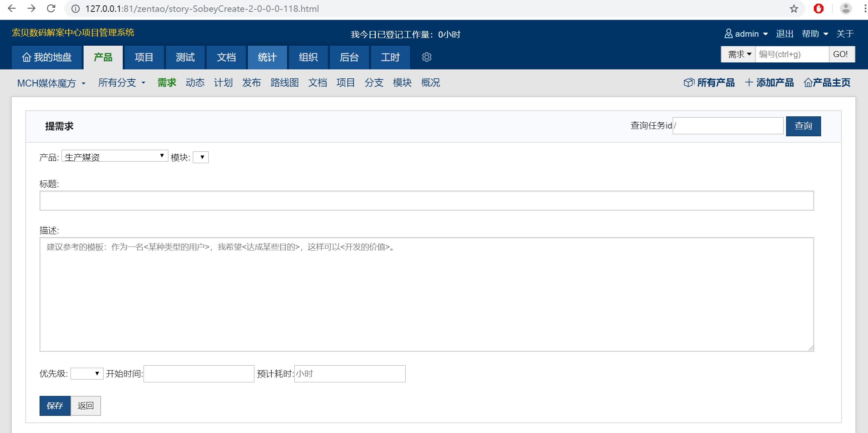
Task: Open the 计划 submenu item
Action: point(223,83)
